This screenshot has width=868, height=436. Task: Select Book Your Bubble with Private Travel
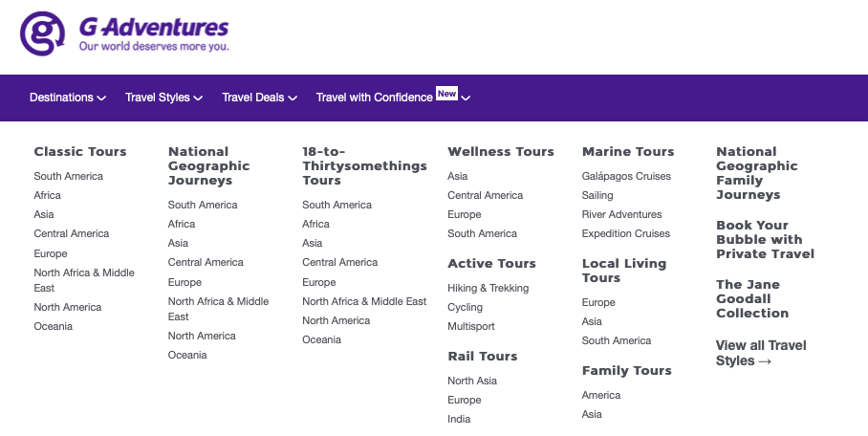pos(765,240)
